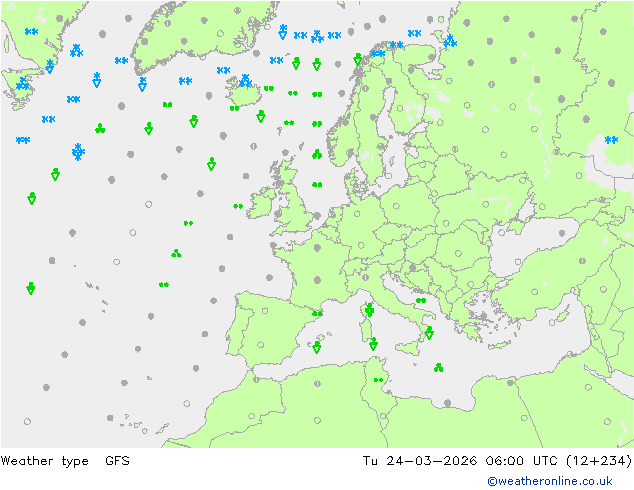Click the gray dot over southern Greenland
The height and width of the screenshot is (490, 634).
coord(144,41)
